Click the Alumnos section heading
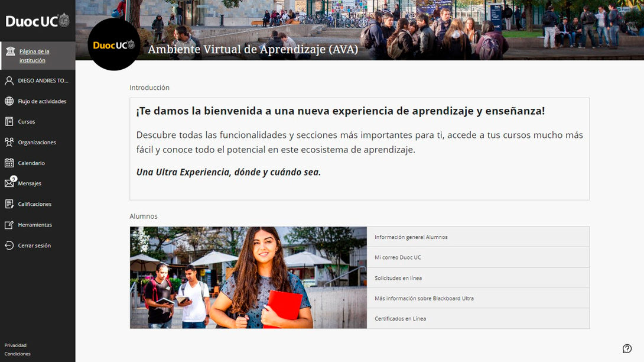The height and width of the screenshot is (362, 644). point(144,216)
